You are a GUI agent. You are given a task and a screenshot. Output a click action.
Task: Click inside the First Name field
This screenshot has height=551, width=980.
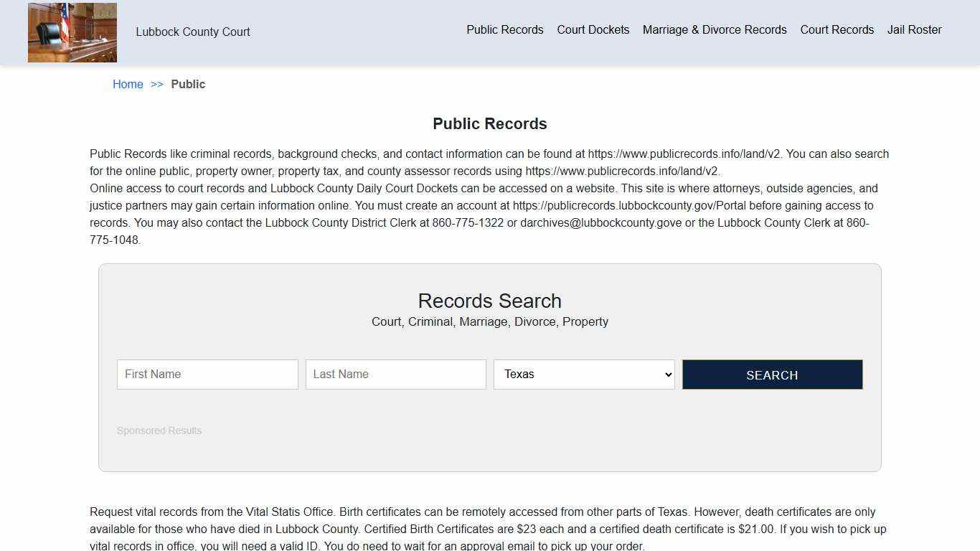pos(207,374)
